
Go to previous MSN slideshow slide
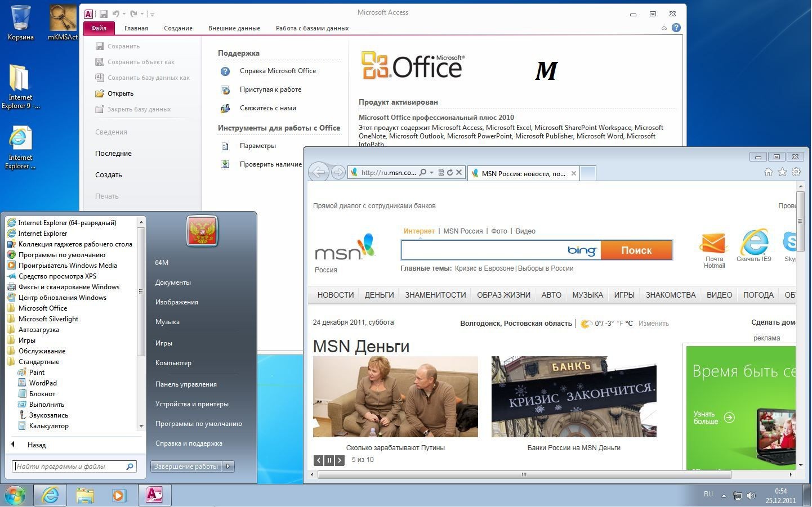pyautogui.click(x=319, y=460)
